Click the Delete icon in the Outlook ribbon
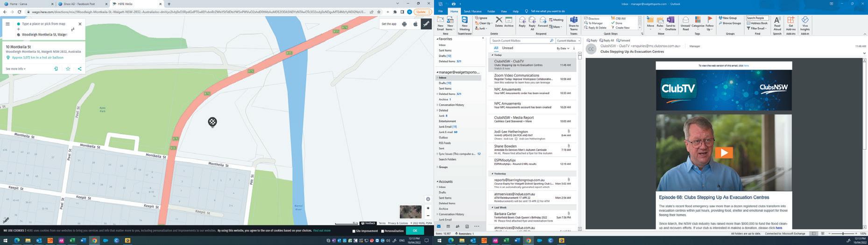Screen dimensions: 868x245 pos(499,22)
